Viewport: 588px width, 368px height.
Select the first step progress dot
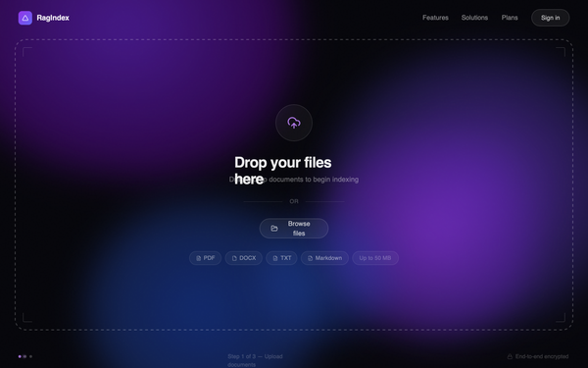click(x=20, y=356)
